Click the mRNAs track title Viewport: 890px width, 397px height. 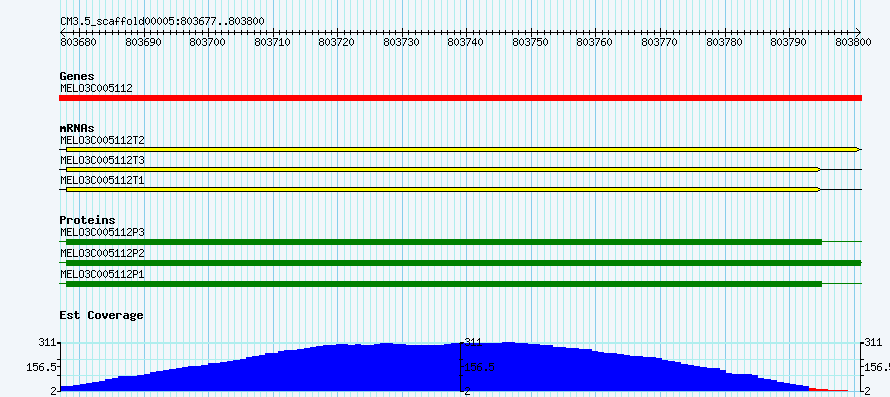pyautogui.click(x=77, y=128)
